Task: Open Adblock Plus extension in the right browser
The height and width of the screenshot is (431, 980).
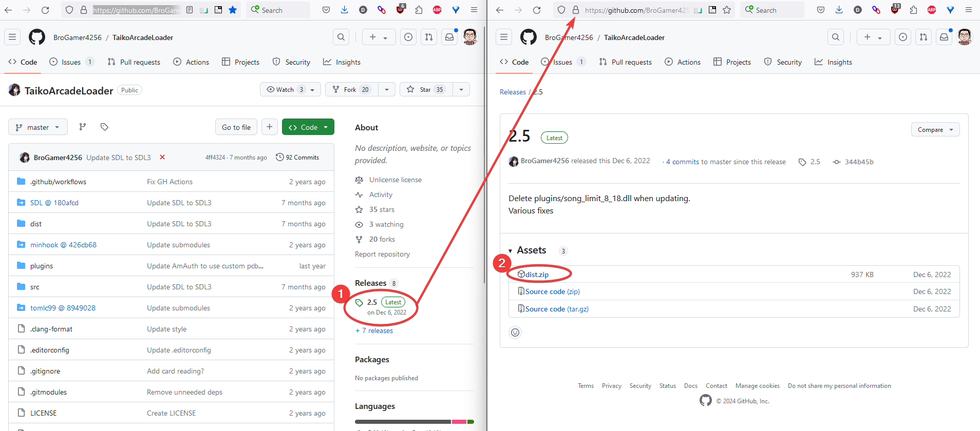Action: (932, 10)
